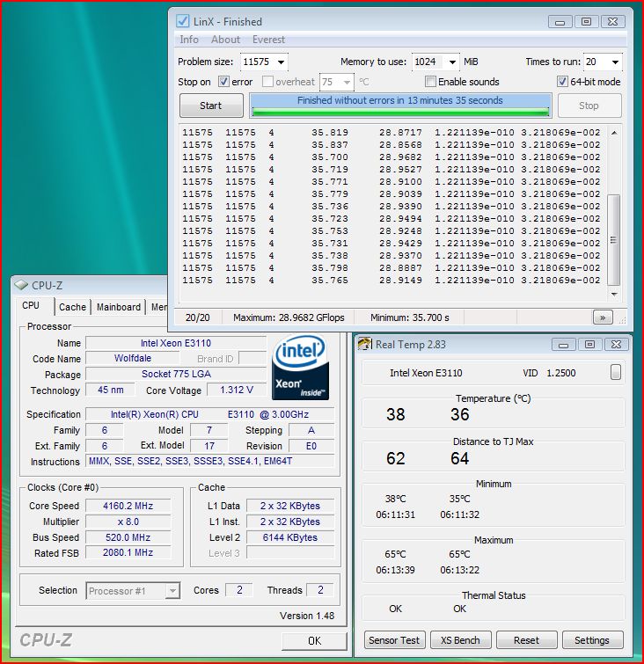Switch to the partially hidden Memory tab
The height and width of the screenshot is (664, 644).
(158, 307)
